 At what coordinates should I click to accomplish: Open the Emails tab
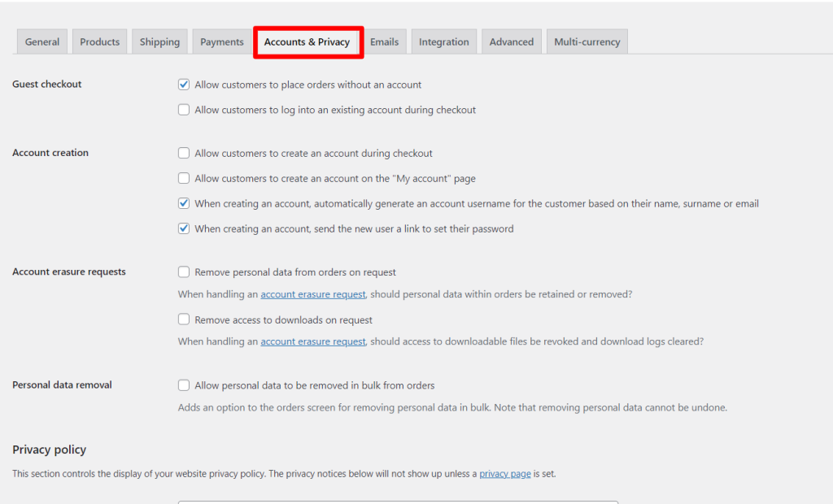click(384, 42)
